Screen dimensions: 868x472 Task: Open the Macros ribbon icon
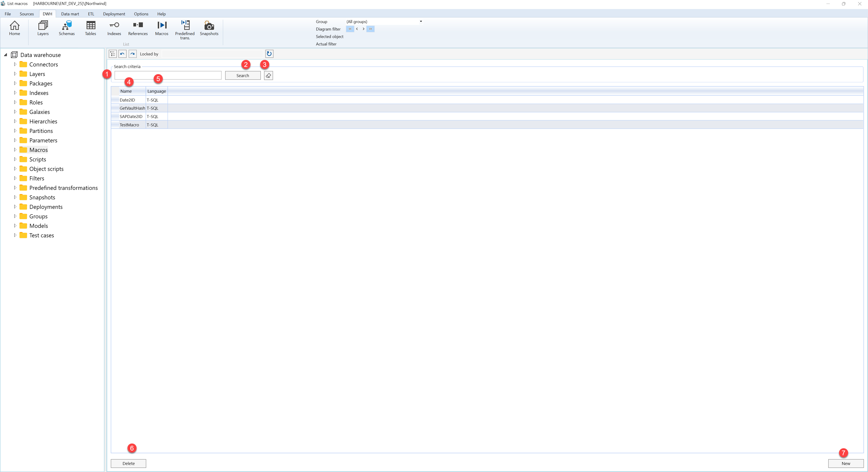tap(162, 28)
